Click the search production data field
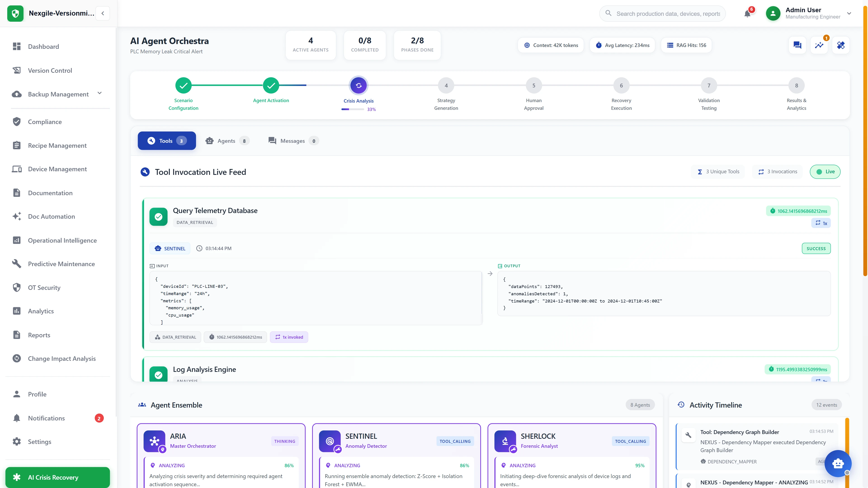This screenshot has width=868, height=488. click(x=662, y=14)
